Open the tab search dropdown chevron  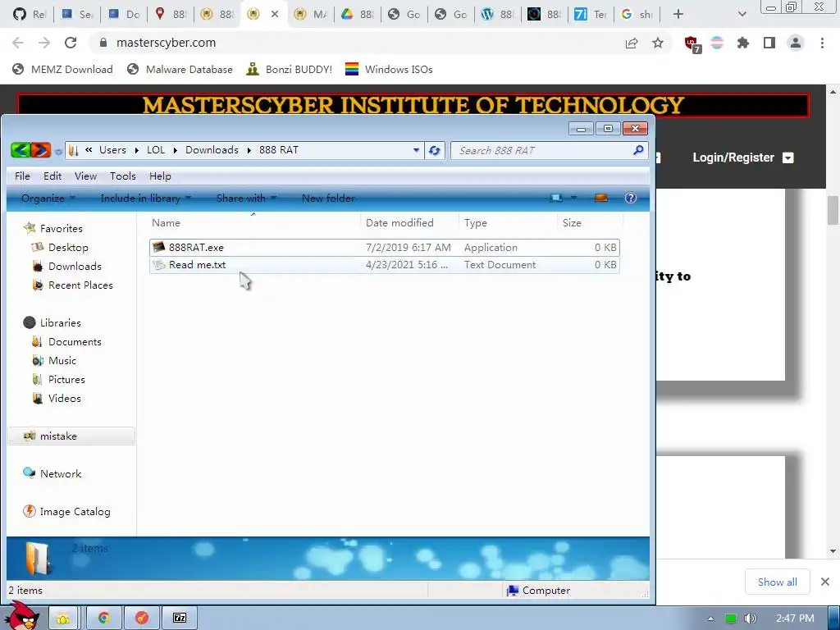(x=742, y=15)
